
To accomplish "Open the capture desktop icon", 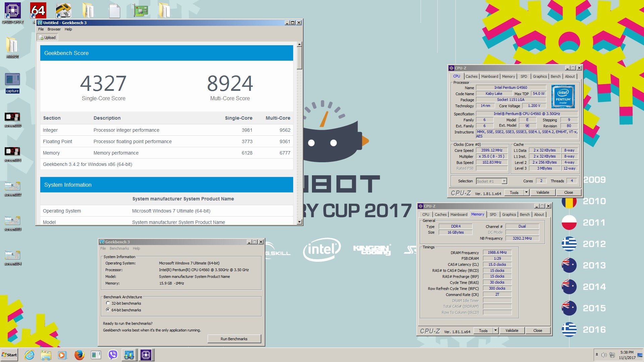I will point(12,83).
